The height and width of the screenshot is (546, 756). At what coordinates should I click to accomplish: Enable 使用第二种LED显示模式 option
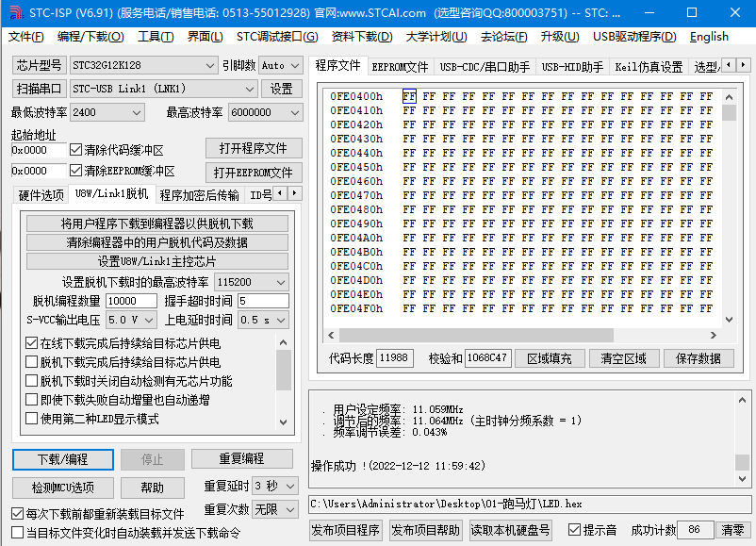(x=31, y=419)
